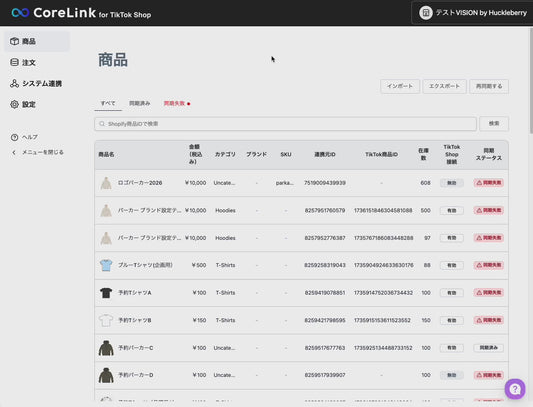Click the store account avatar icon

click(x=426, y=13)
